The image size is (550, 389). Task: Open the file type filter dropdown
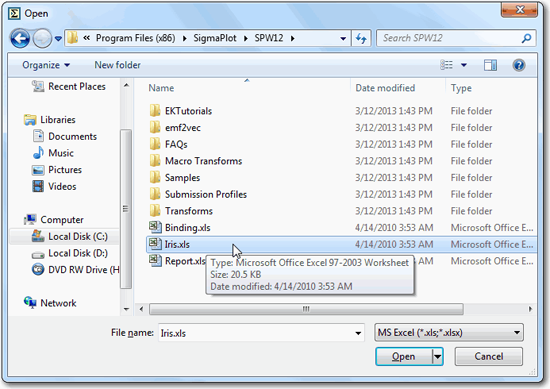click(x=449, y=333)
